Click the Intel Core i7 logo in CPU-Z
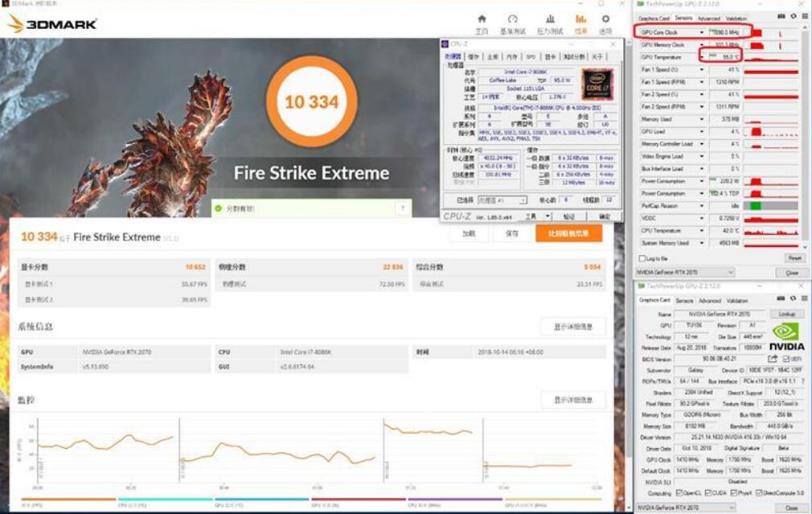 tap(596, 84)
